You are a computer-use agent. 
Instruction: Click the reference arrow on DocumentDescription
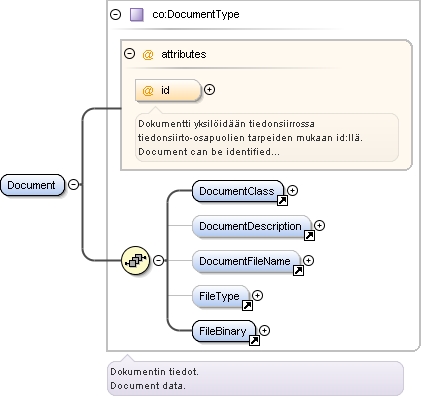point(309,235)
